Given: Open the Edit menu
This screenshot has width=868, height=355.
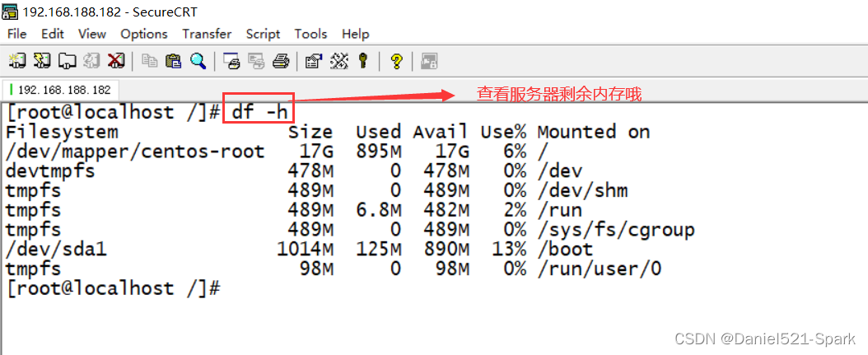Looking at the screenshot, I should click(x=53, y=34).
